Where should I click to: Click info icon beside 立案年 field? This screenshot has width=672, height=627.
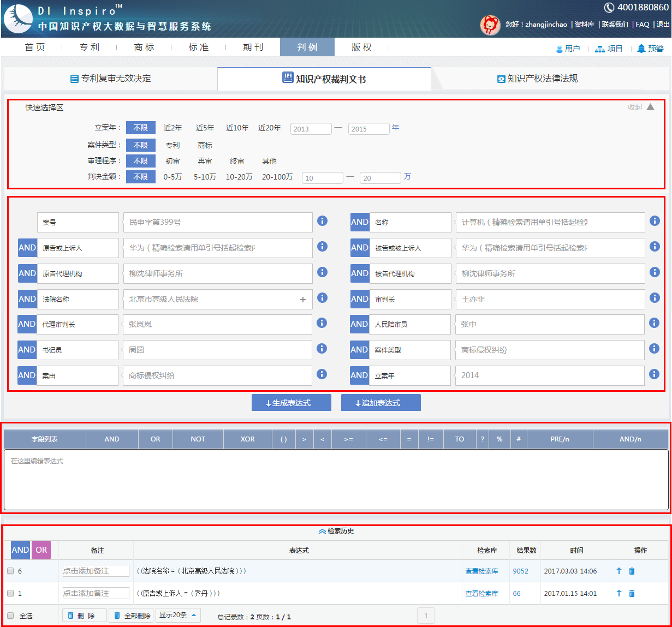click(x=655, y=374)
